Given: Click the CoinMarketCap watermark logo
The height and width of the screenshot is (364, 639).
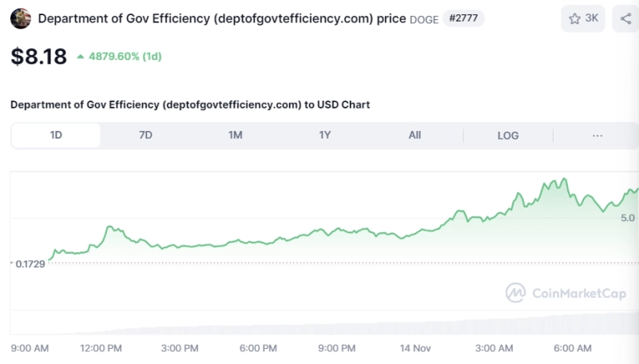Looking at the screenshot, I should tap(516, 293).
